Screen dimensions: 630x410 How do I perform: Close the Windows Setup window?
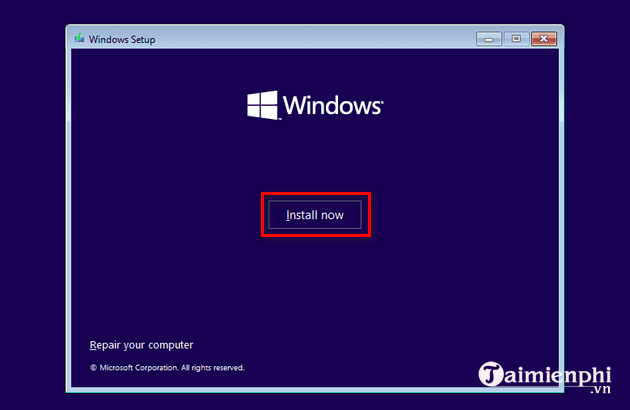tap(544, 39)
